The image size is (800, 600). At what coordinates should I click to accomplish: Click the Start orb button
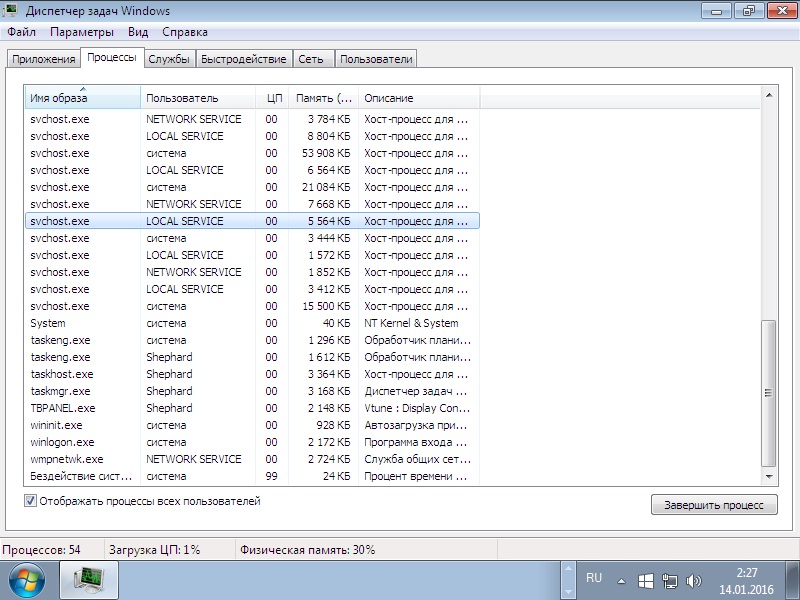click(27, 581)
